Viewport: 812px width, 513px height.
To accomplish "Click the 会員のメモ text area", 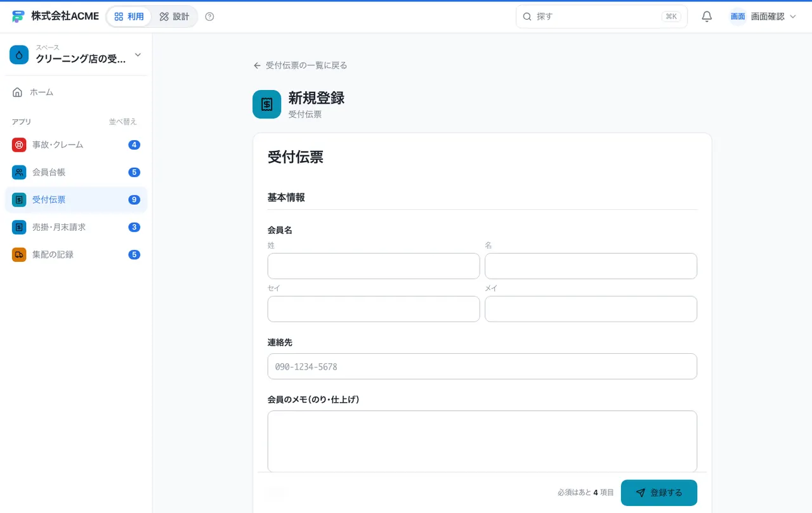I will pyautogui.click(x=482, y=441).
